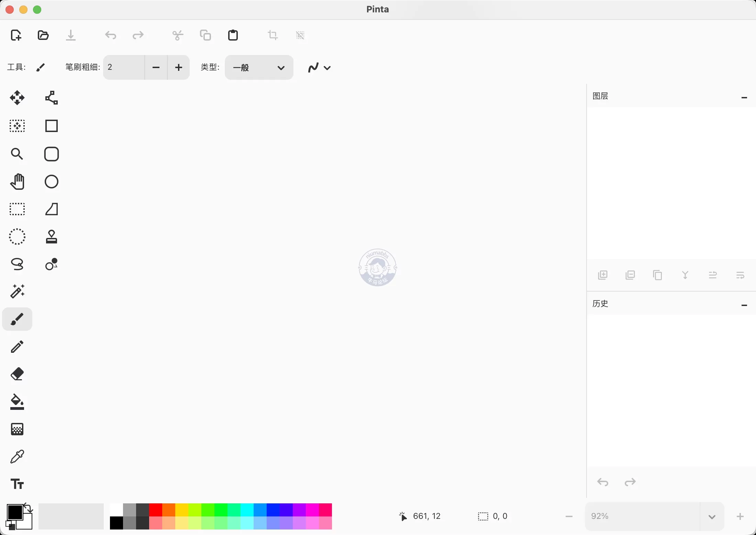756x535 pixels.
Task: Select the Pan hand tool
Action: pos(17,182)
